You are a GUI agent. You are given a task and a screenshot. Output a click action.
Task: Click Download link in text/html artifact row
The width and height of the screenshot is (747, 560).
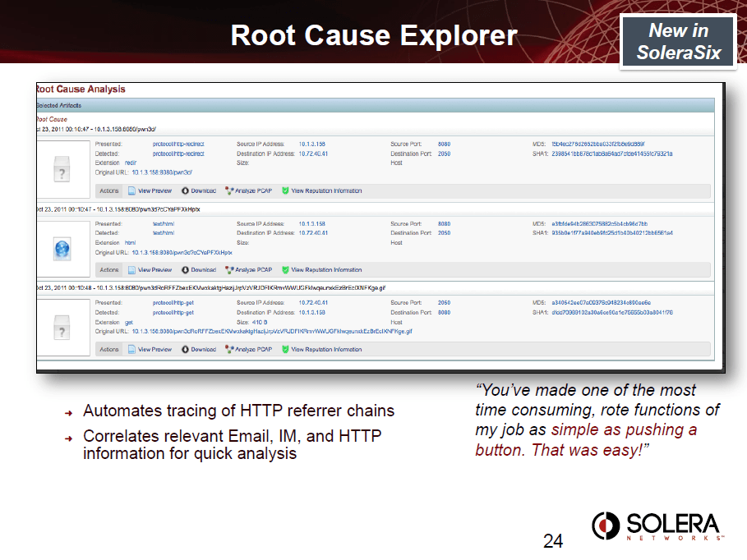click(x=204, y=270)
